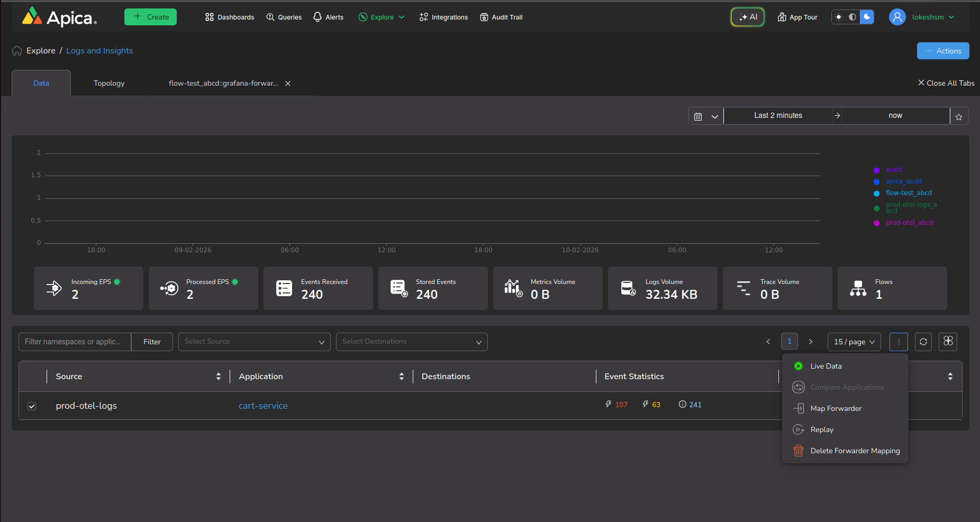Select Delete Forwarder Mapping trash option
Image resolution: width=980 pixels, height=522 pixels.
854,451
